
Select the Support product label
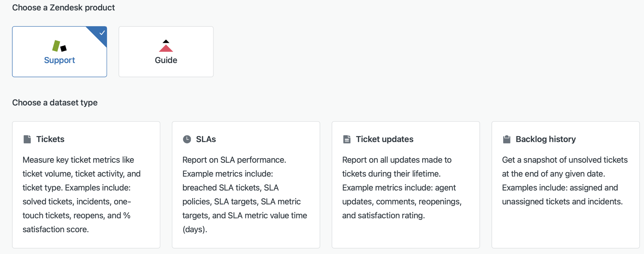pos(60,60)
